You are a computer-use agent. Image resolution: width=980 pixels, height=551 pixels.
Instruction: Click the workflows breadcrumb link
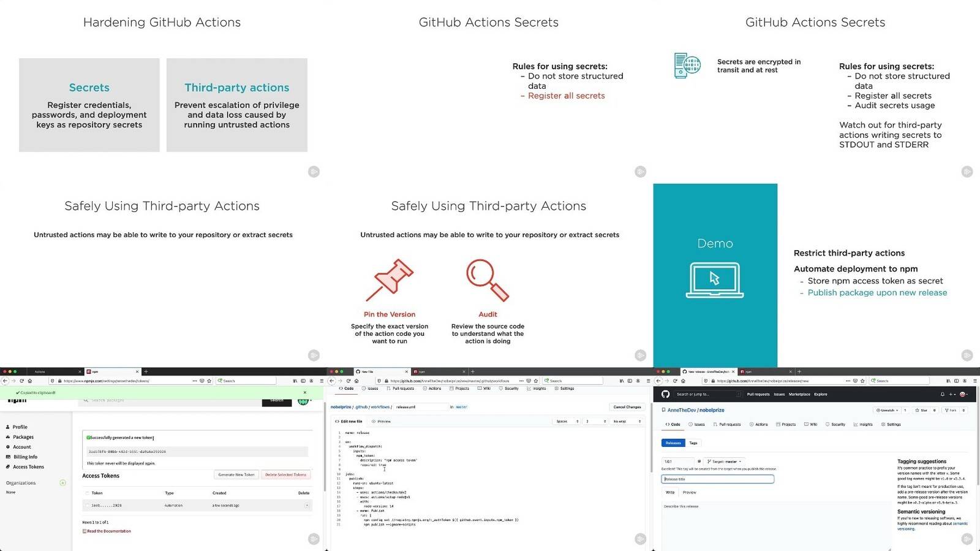[380, 407]
